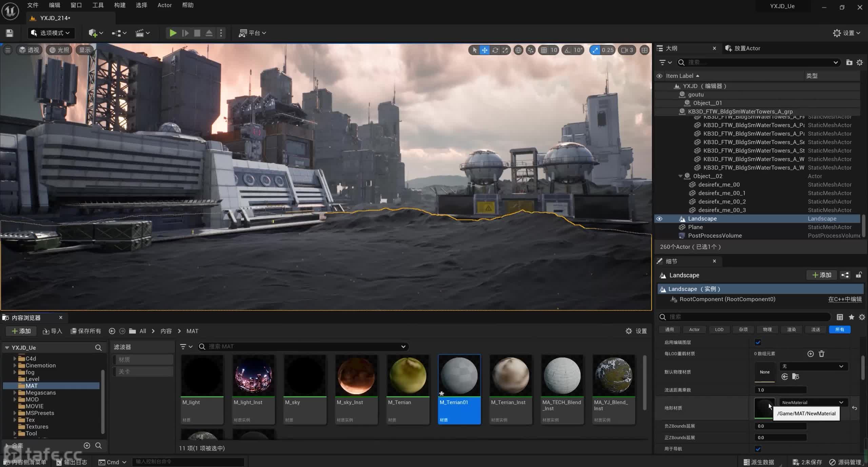Open the quick add content icon in the toolbar
This screenshot has height=467, width=868.
click(95, 33)
